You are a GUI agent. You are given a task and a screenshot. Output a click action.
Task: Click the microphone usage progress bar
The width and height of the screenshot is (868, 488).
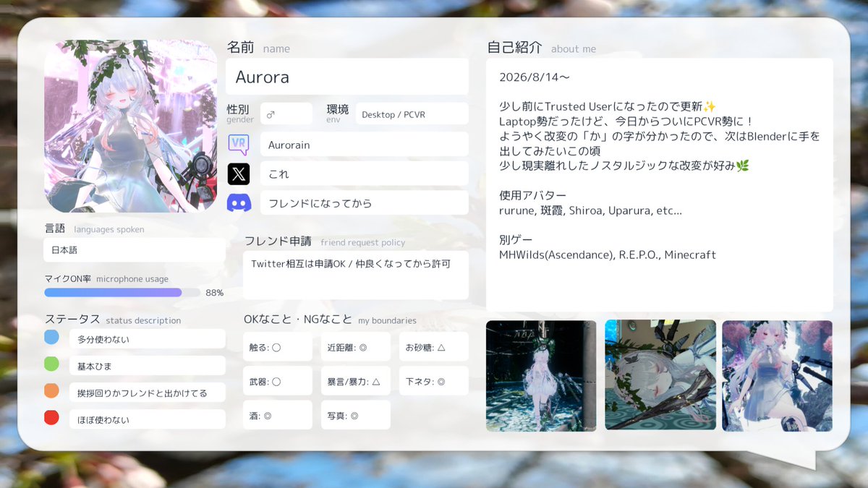click(122, 293)
